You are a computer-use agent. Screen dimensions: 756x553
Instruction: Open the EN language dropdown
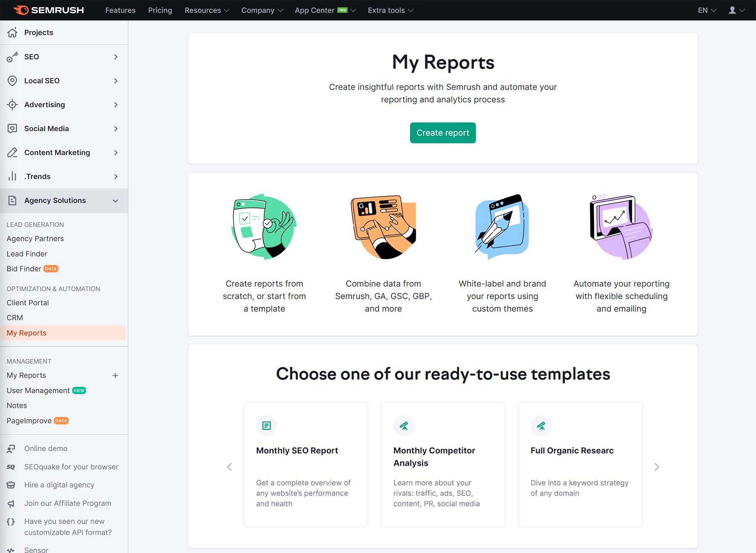click(x=706, y=10)
